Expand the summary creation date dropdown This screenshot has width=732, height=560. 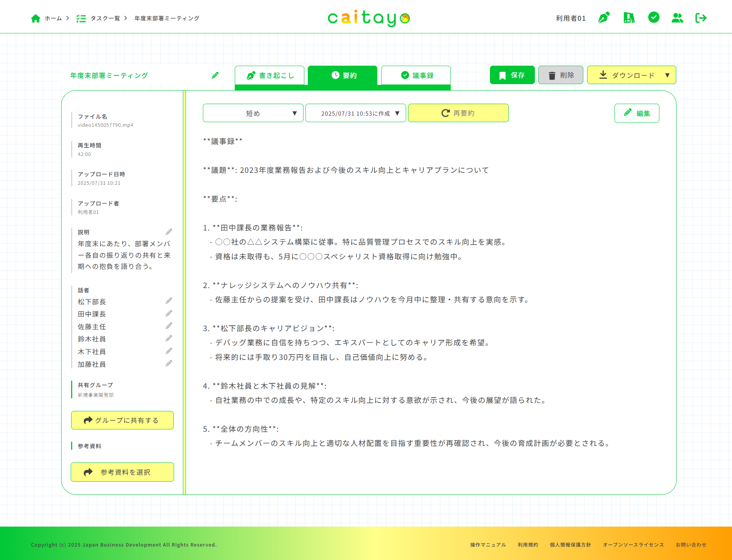[x=355, y=113]
